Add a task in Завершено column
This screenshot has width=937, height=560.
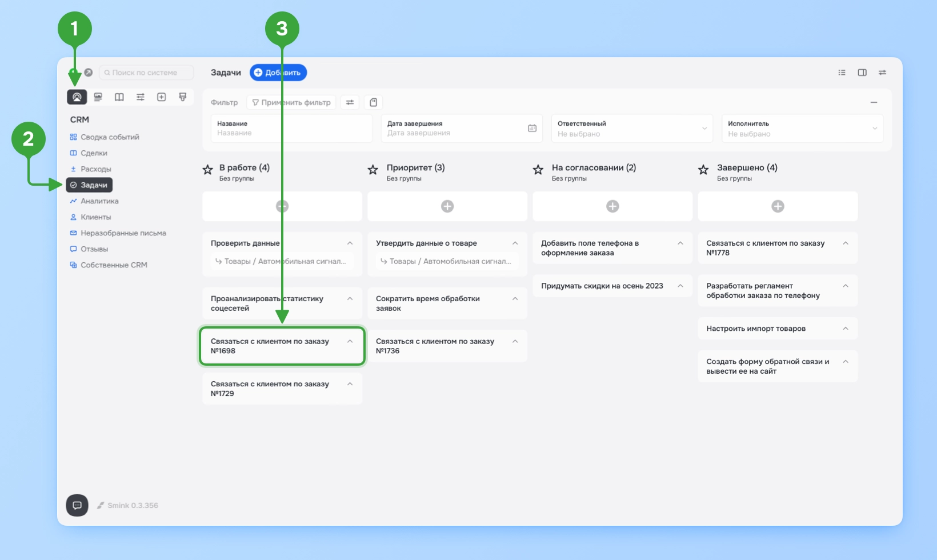pyautogui.click(x=778, y=206)
